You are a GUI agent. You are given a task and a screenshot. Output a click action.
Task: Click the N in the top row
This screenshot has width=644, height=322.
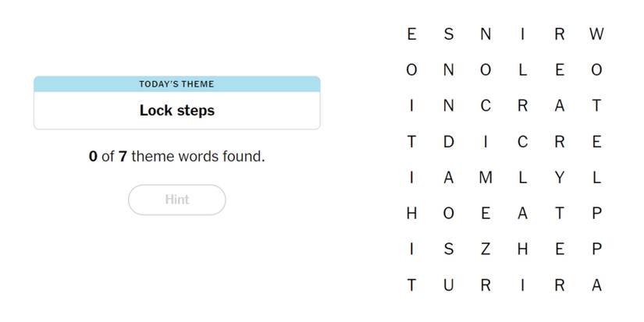point(486,34)
